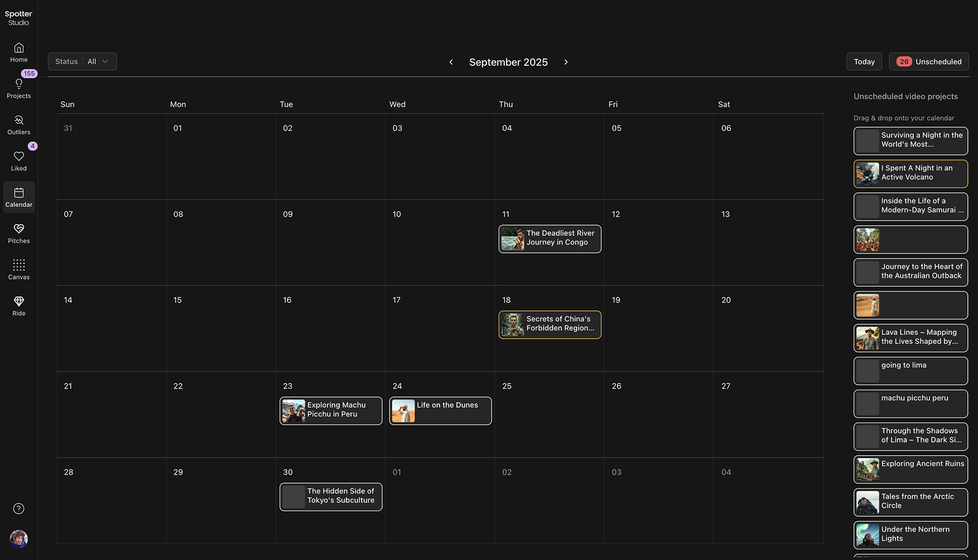Open Exploring Machu Picchu in Peru event
The width and height of the screenshot is (978, 560).
pyautogui.click(x=331, y=410)
